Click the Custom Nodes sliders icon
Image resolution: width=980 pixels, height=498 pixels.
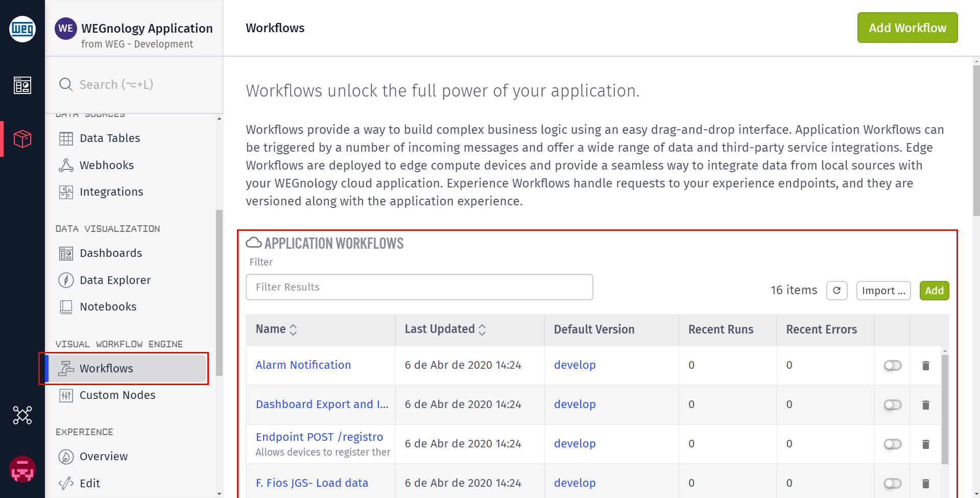click(x=66, y=395)
